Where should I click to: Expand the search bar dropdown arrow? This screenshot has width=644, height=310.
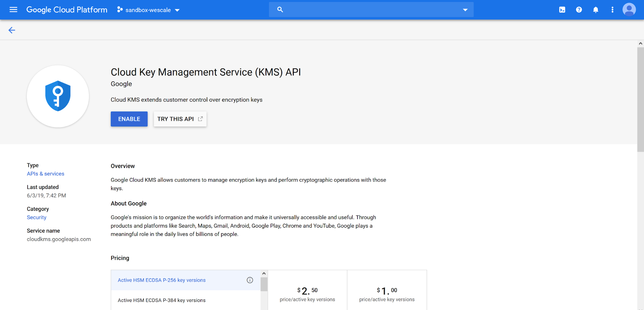[465, 10]
